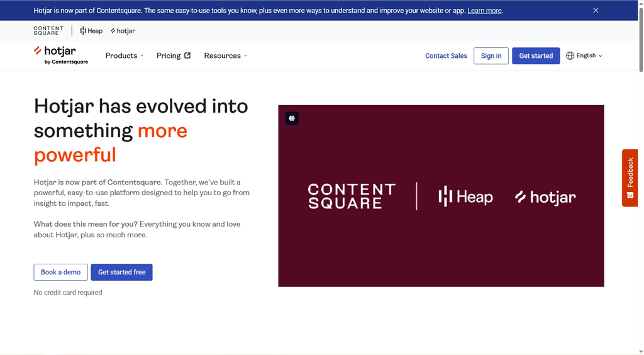Image resolution: width=644 pixels, height=355 pixels.
Task: Click the chevron next to English
Action: point(601,56)
